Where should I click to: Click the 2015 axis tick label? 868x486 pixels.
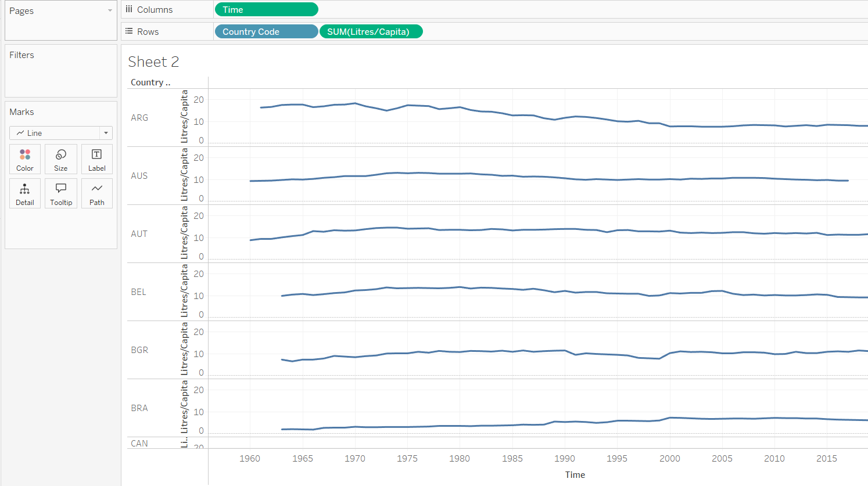click(827, 459)
